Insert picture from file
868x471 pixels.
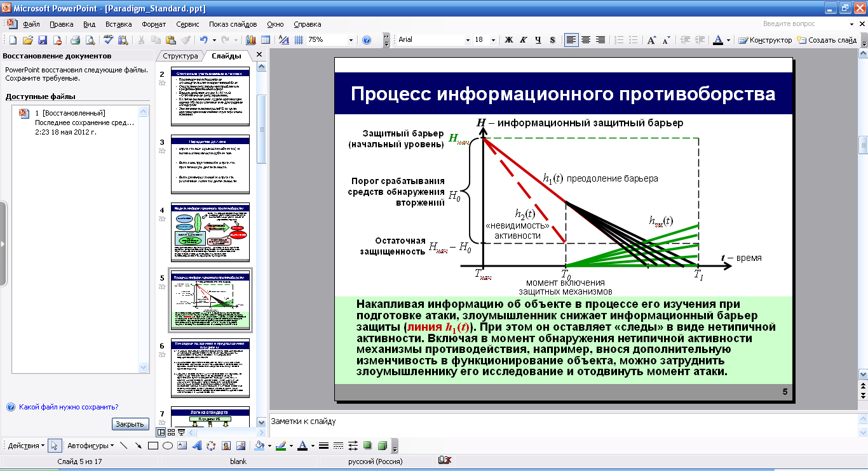(240, 445)
